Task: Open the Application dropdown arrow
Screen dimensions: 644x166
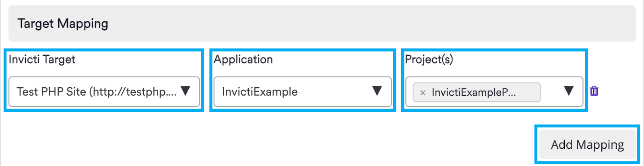Action: [x=377, y=91]
